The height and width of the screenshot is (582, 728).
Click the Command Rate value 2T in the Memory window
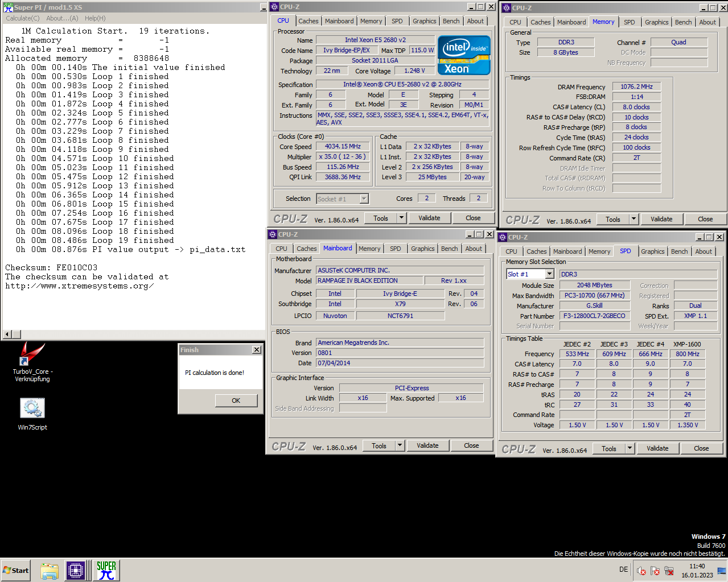637,158
